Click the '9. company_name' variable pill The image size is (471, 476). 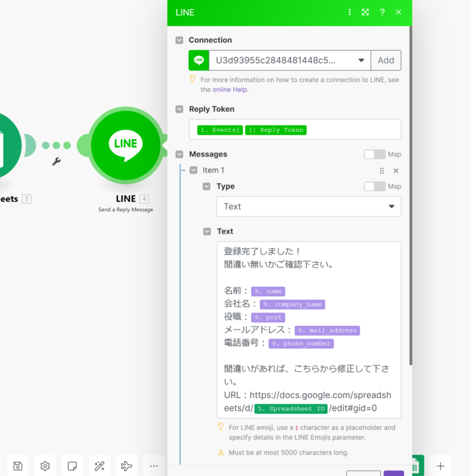[292, 304]
